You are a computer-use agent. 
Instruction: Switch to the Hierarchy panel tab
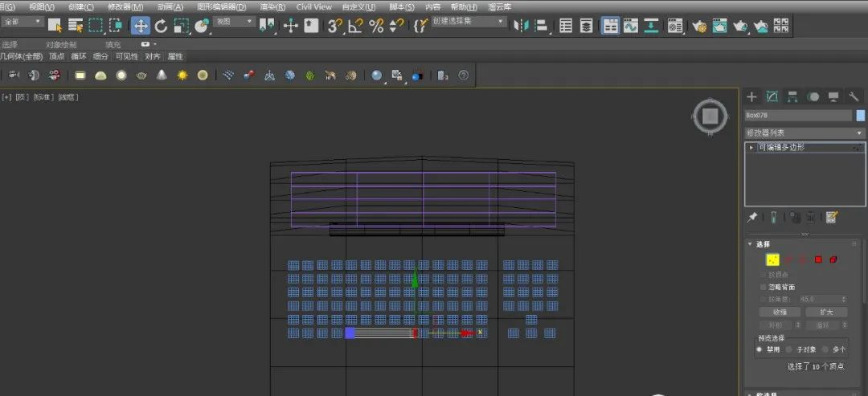[792, 96]
